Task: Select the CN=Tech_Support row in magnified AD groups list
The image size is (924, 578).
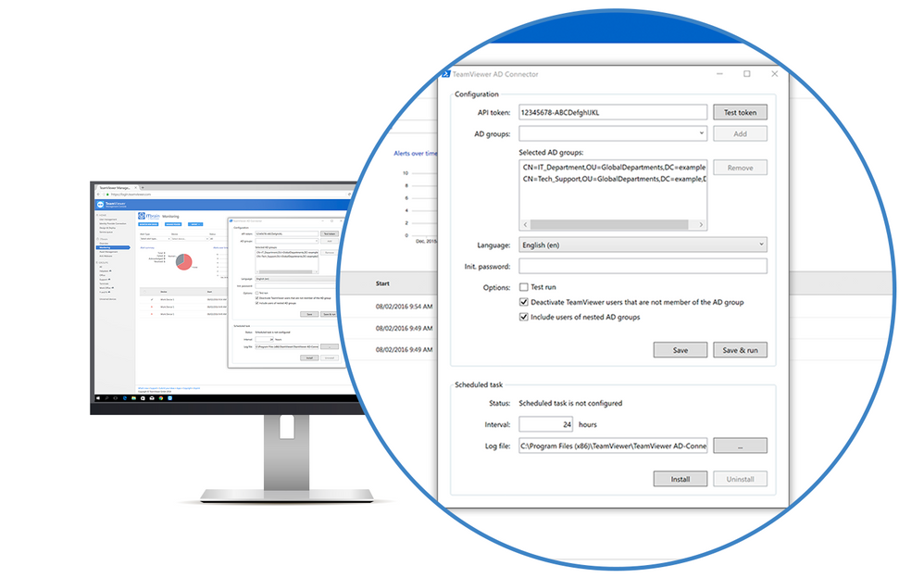Action: click(614, 179)
